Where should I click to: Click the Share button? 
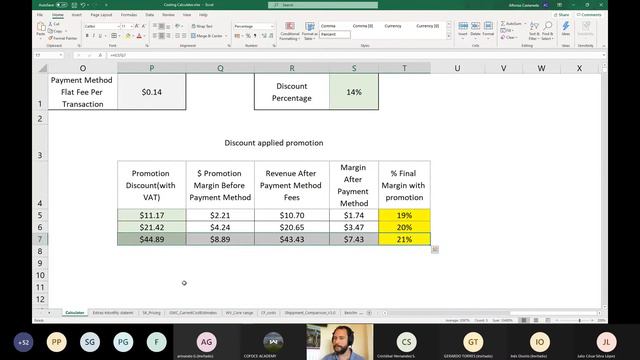(x=562, y=15)
